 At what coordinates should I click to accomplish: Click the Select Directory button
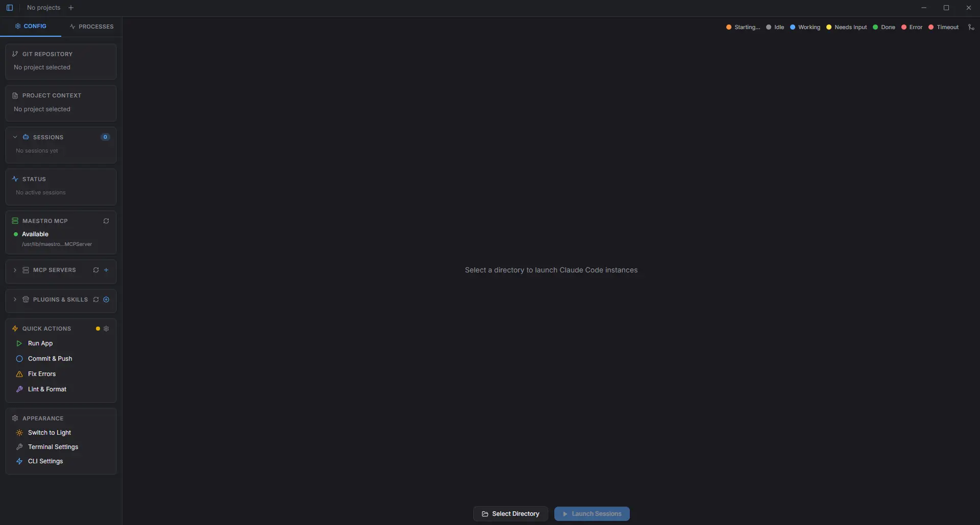tap(510, 514)
